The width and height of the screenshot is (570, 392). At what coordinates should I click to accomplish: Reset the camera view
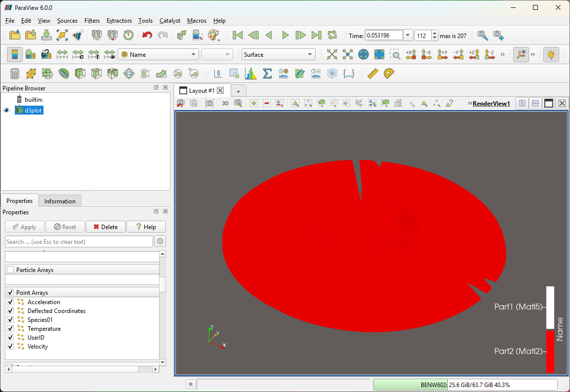[332, 55]
